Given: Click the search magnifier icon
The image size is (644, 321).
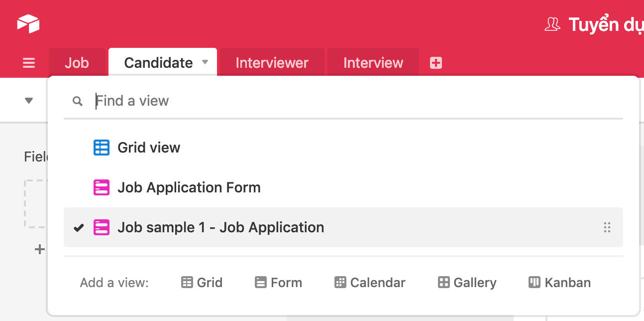Looking at the screenshot, I should [x=77, y=101].
